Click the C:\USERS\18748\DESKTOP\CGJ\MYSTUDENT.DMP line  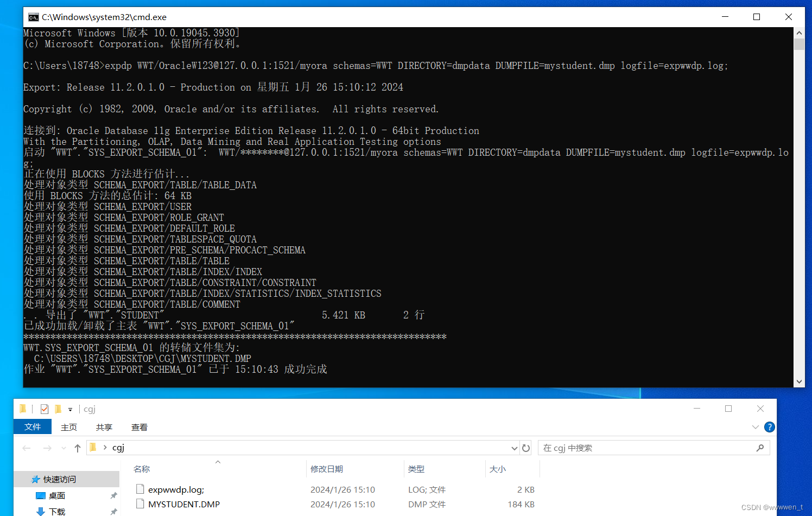point(142,359)
